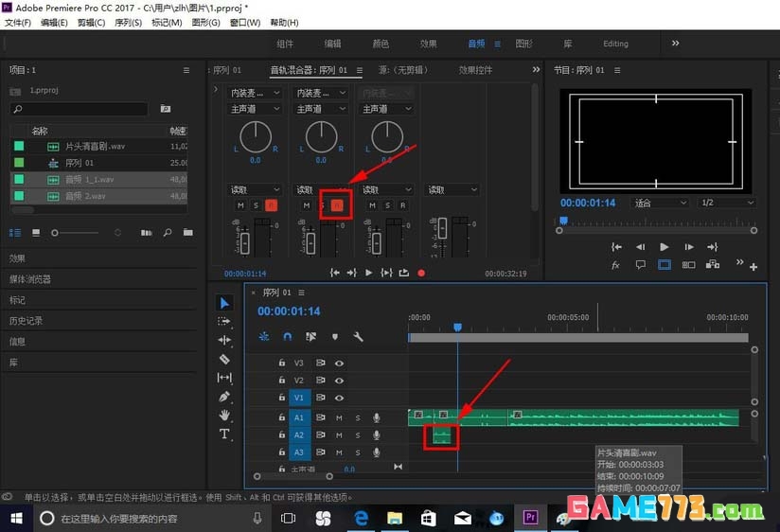Open the 序列(S) menu

tap(129, 23)
